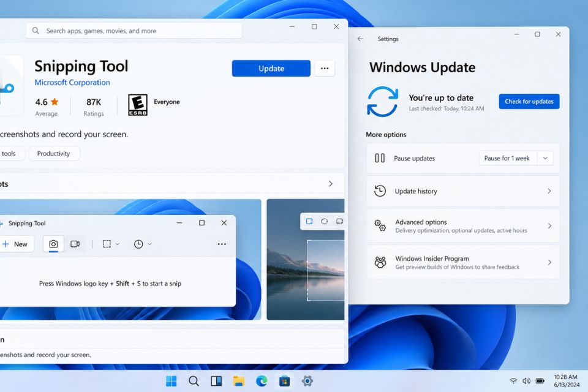Launch Microsoft Edge from taskbar
Viewport: 588px width, 392px height.
[x=262, y=381]
